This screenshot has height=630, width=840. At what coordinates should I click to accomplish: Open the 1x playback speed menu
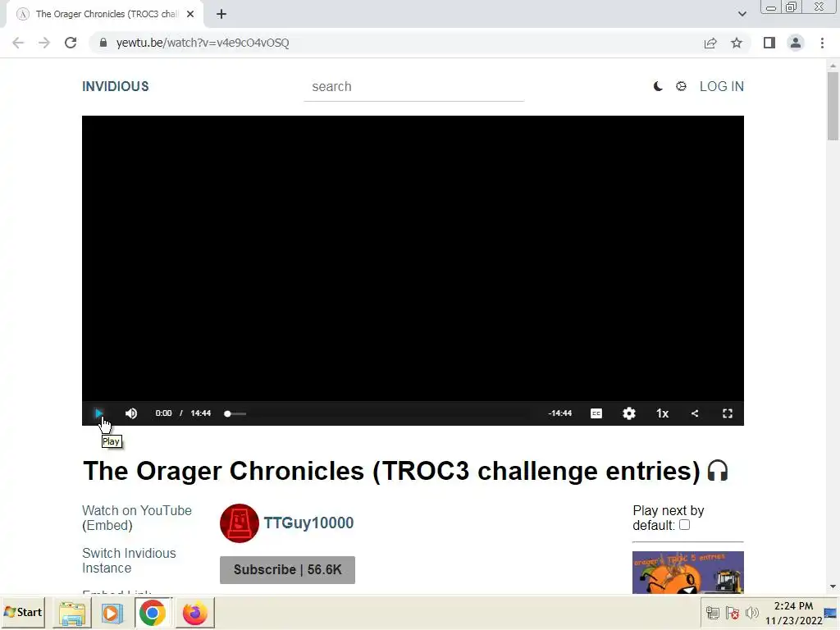662,413
